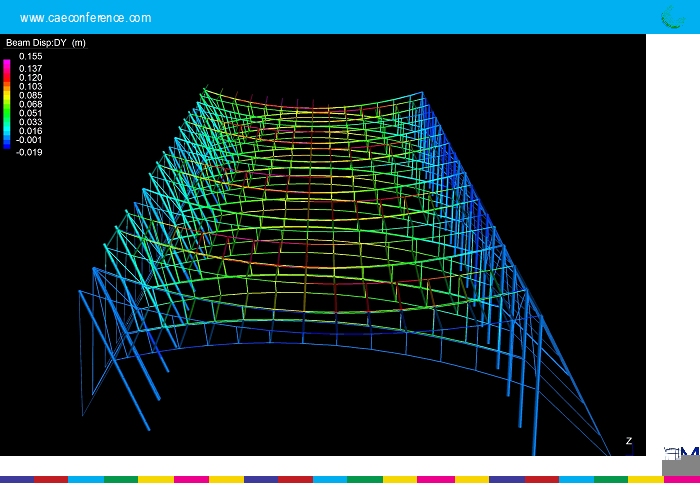Select the 0.051 legend value
Image resolution: width=700 pixels, height=485 pixels.
click(30, 113)
